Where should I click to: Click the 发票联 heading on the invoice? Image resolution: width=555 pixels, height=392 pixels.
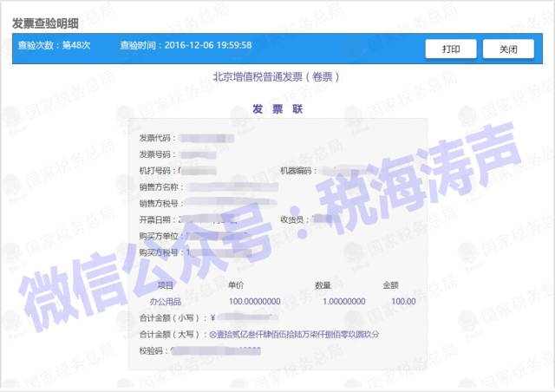point(277,109)
